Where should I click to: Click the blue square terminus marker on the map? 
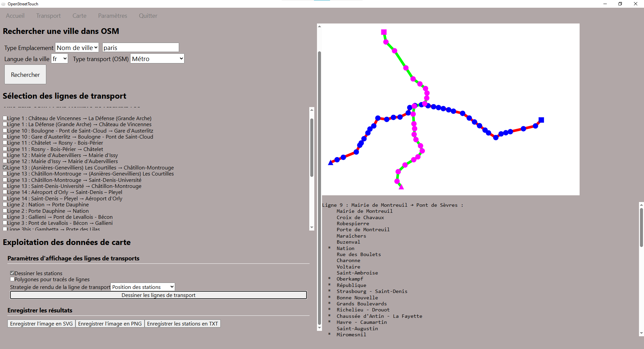[x=541, y=120]
